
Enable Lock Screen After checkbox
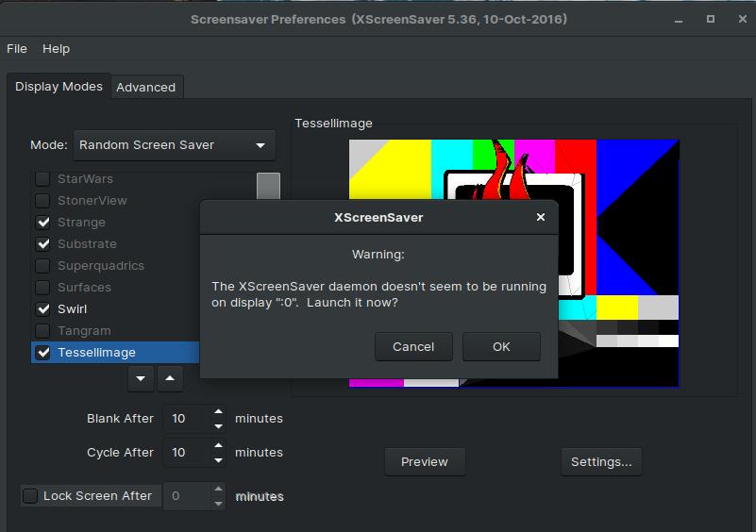pyautogui.click(x=30, y=496)
